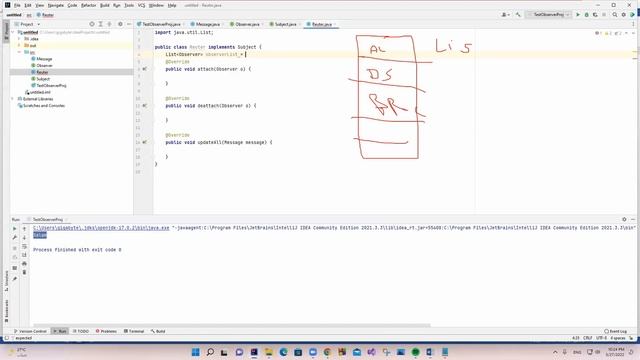Open Problems tool window
The width and height of the screenshot is (640, 360).
[x=106, y=331]
